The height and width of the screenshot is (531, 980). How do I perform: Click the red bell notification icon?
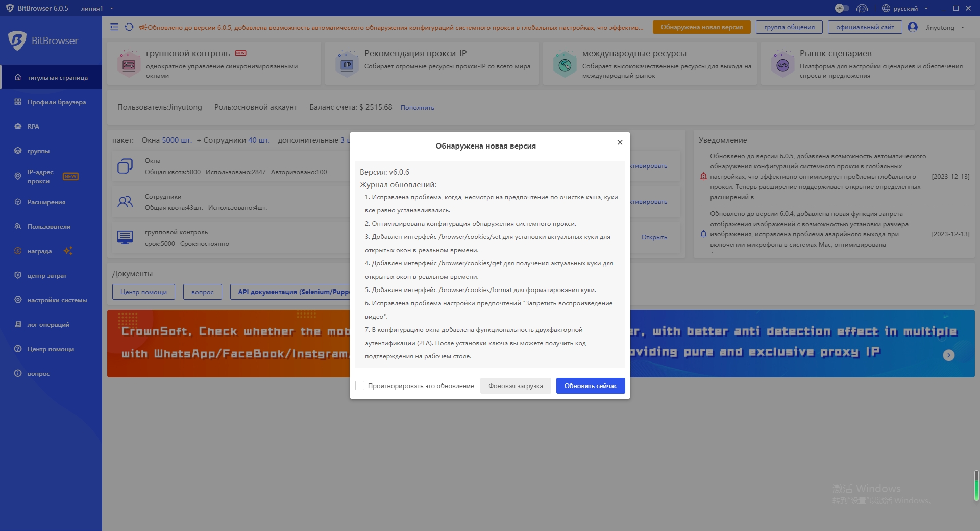703,177
